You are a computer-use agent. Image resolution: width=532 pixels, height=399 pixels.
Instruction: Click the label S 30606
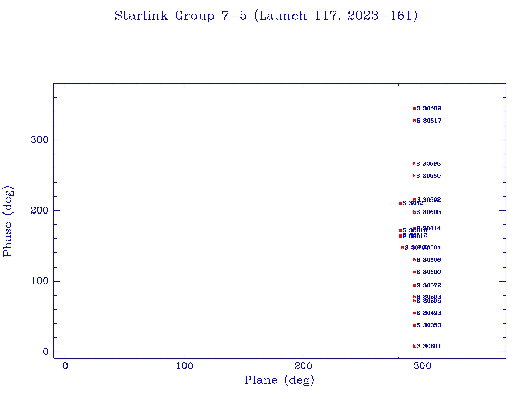[x=429, y=260]
